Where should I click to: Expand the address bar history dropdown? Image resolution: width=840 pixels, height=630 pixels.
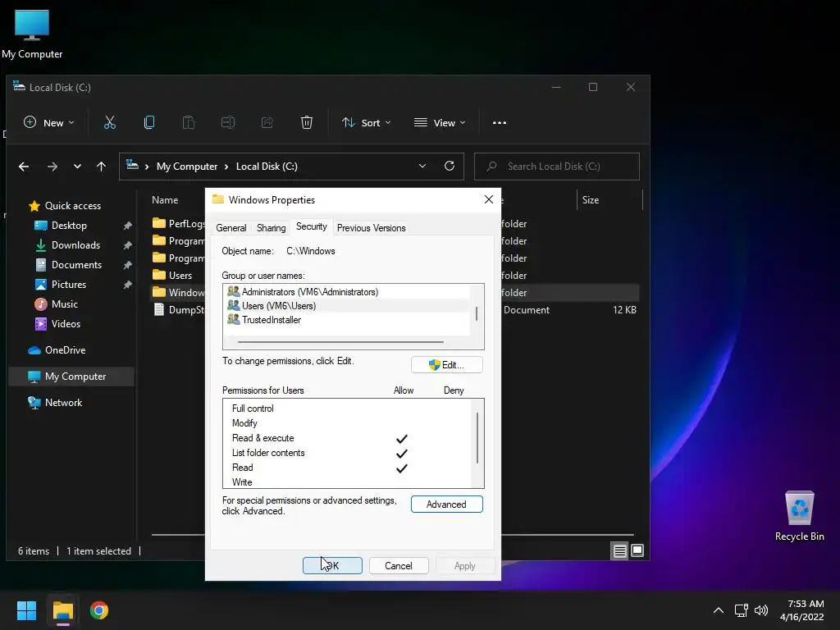click(422, 166)
